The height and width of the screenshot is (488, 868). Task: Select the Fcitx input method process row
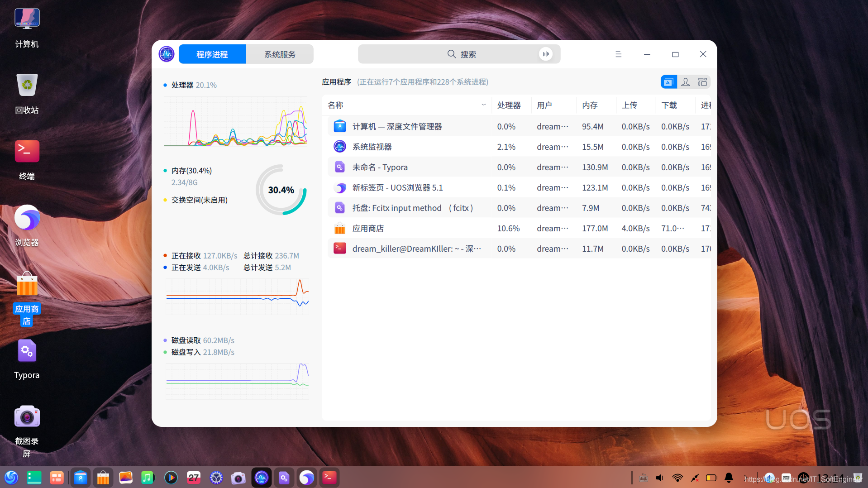pyautogui.click(x=519, y=208)
